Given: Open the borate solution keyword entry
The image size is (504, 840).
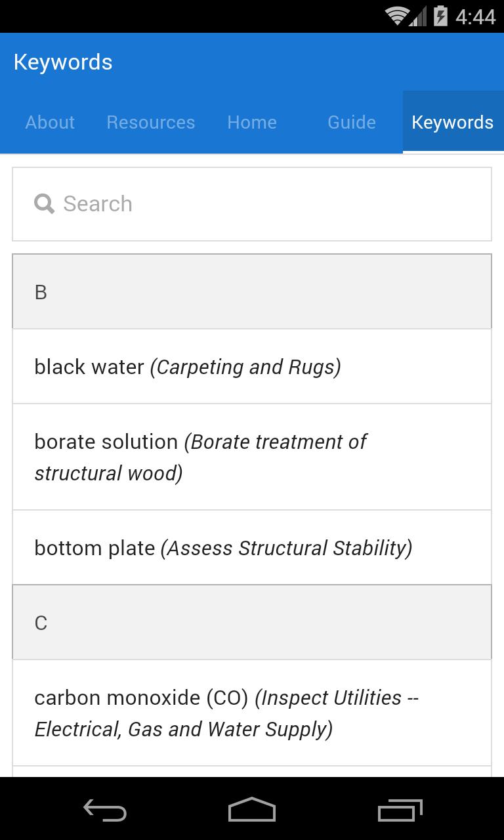Looking at the screenshot, I should (x=252, y=457).
